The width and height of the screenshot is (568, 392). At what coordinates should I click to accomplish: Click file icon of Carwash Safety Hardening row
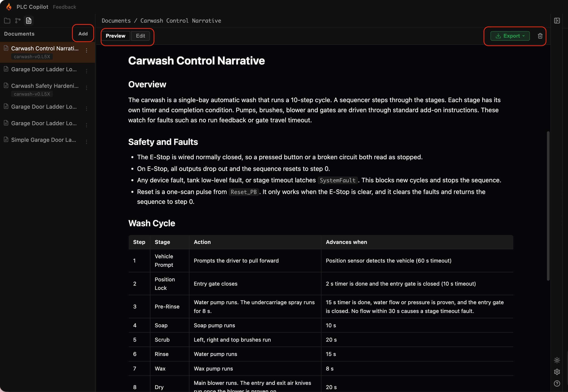point(6,86)
